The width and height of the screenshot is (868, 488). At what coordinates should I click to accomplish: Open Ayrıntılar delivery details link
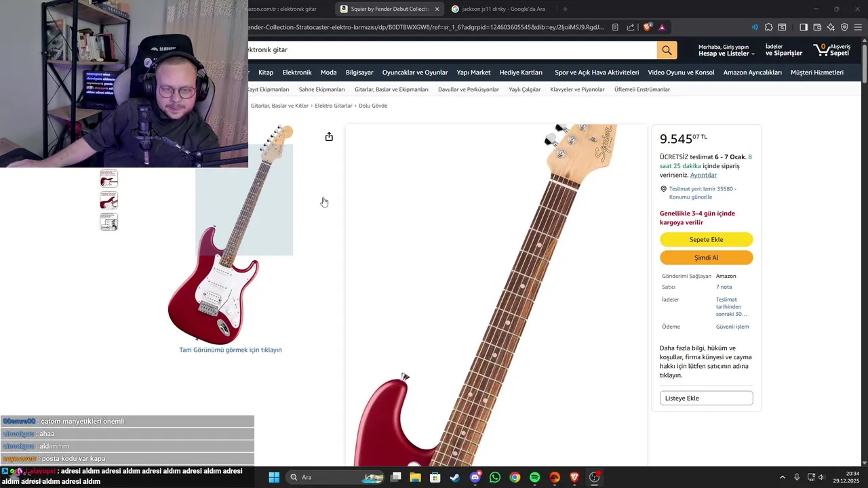point(703,175)
